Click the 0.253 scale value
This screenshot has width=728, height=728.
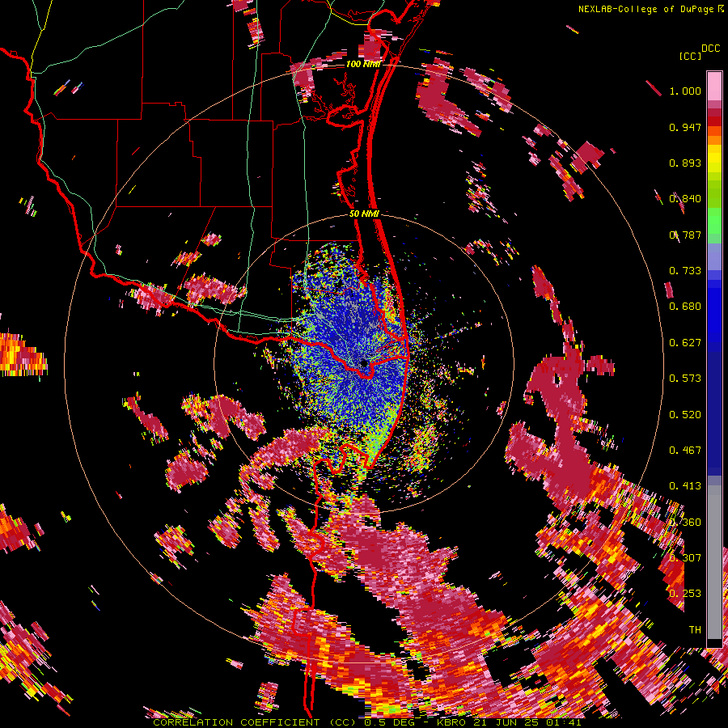click(x=685, y=594)
